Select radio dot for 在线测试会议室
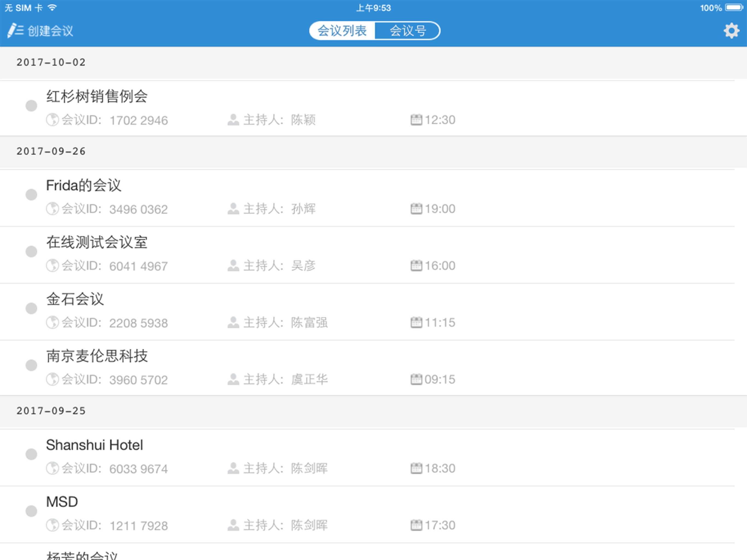Image resolution: width=747 pixels, height=560 pixels. coord(31,251)
